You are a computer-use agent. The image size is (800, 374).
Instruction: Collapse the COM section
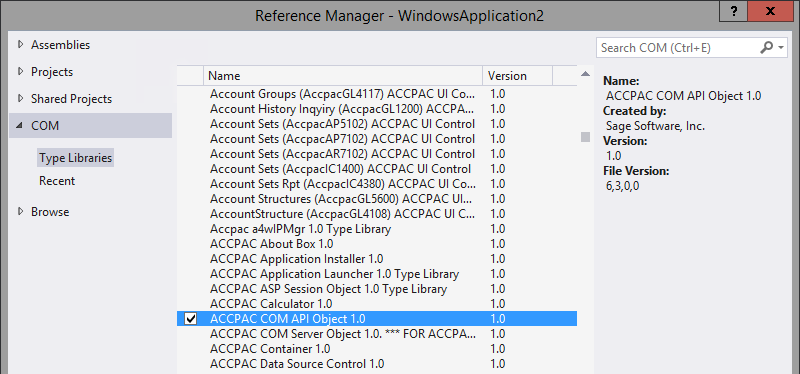(20, 126)
